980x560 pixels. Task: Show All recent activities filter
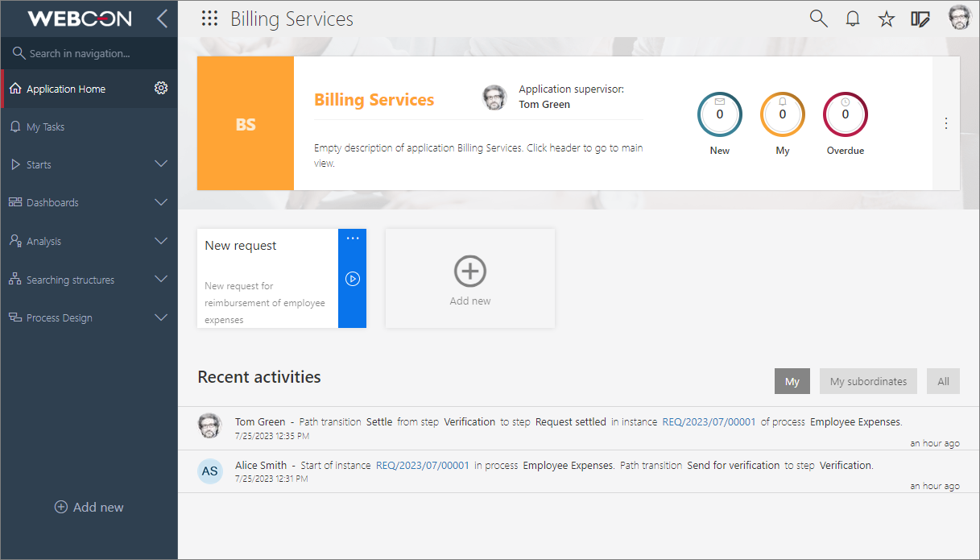click(943, 381)
